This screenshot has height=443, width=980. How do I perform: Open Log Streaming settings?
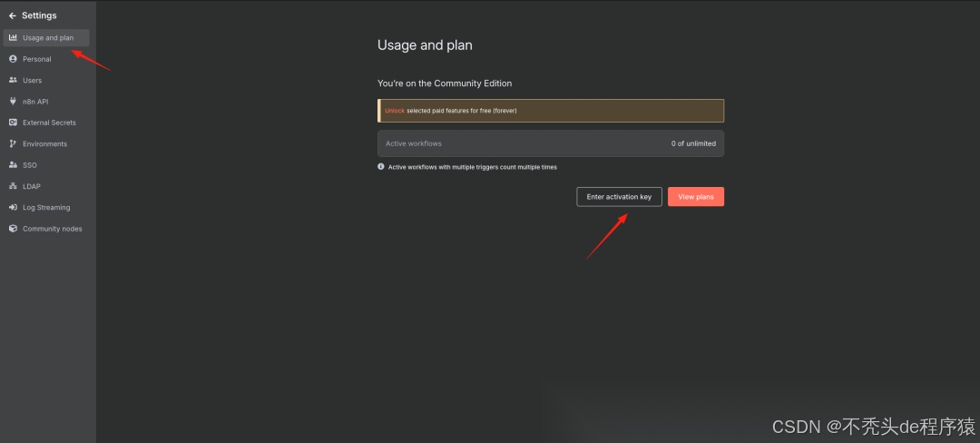click(47, 208)
